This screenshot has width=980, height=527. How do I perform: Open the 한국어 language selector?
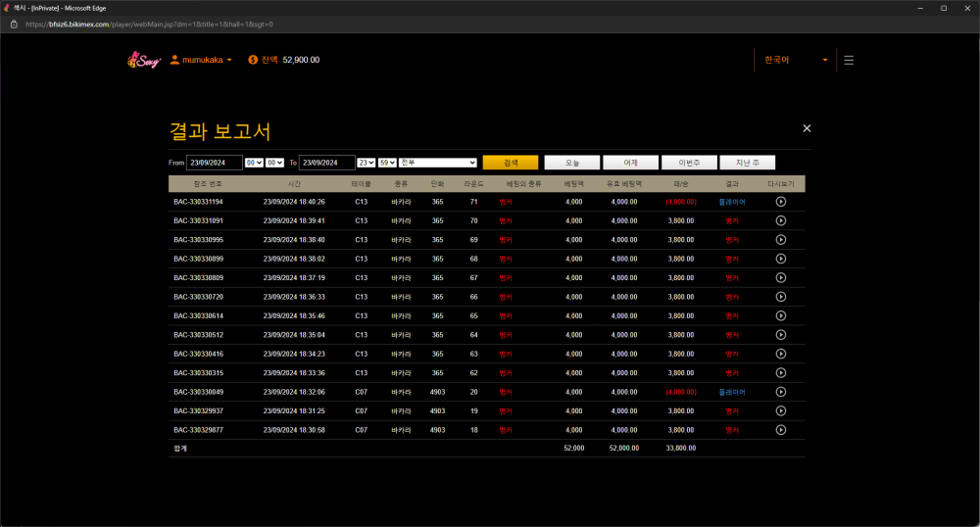point(796,60)
